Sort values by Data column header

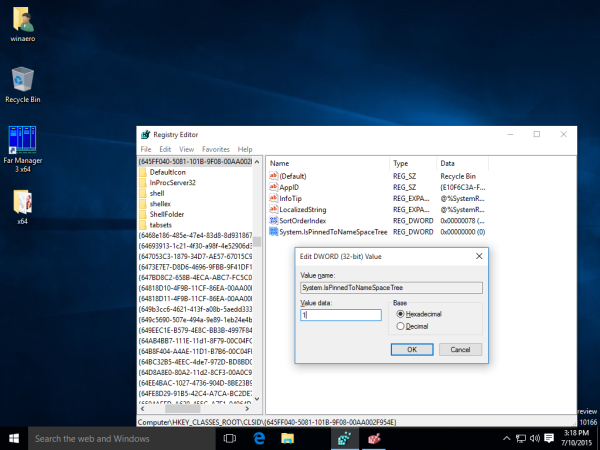click(x=463, y=163)
